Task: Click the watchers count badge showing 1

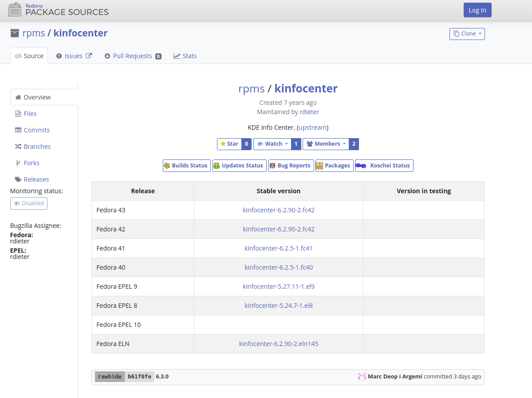Action: tap(296, 143)
